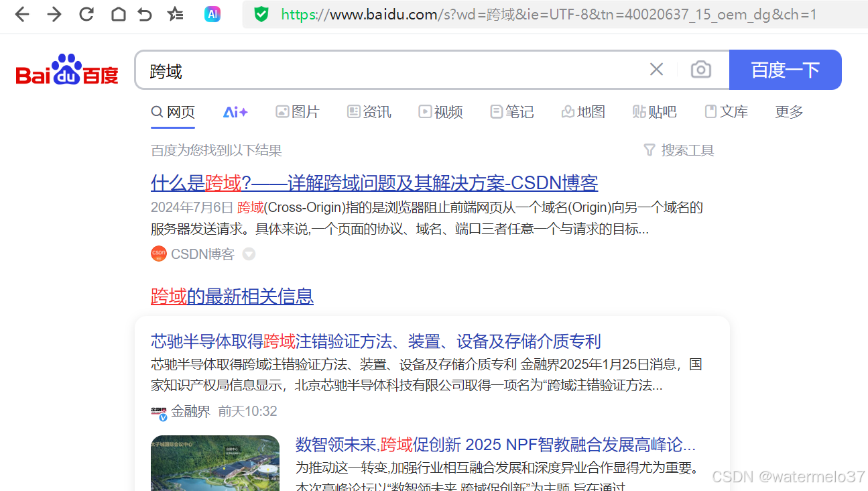The height and width of the screenshot is (491, 868).
Task: Switch to the 图片 tab
Action: coord(298,112)
